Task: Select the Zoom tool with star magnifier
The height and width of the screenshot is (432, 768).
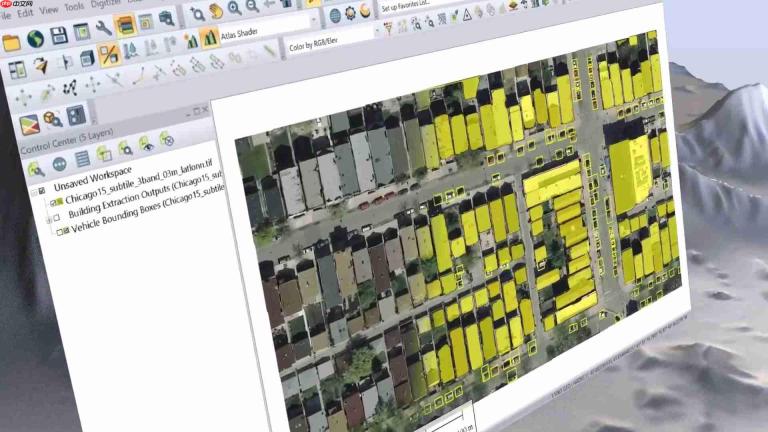Action: (197, 14)
